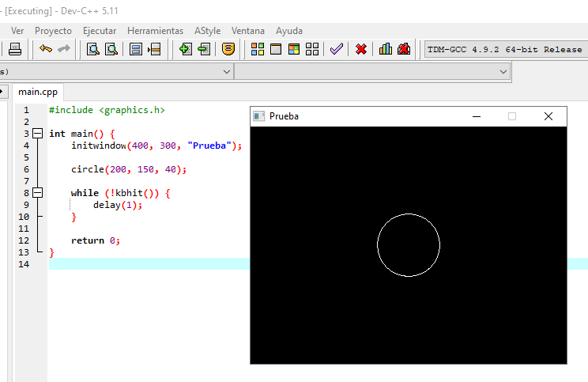The height and width of the screenshot is (382, 588).
Task: Open the Proyecto menu
Action: [53, 31]
